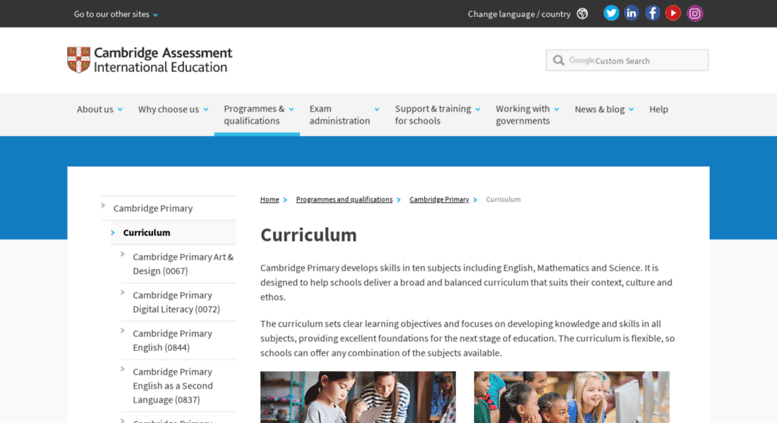Image resolution: width=777 pixels, height=423 pixels.
Task: Expand Programmes & qualifications menu arrow
Action: 291,109
